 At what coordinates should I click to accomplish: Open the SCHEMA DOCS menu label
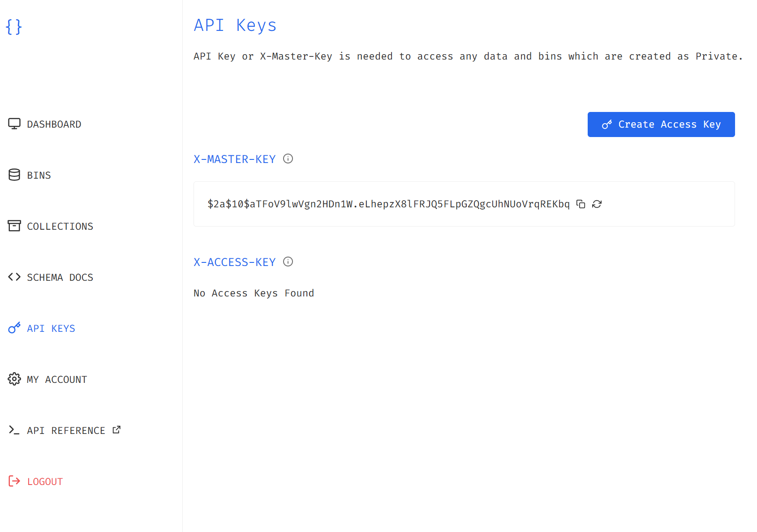60,278
